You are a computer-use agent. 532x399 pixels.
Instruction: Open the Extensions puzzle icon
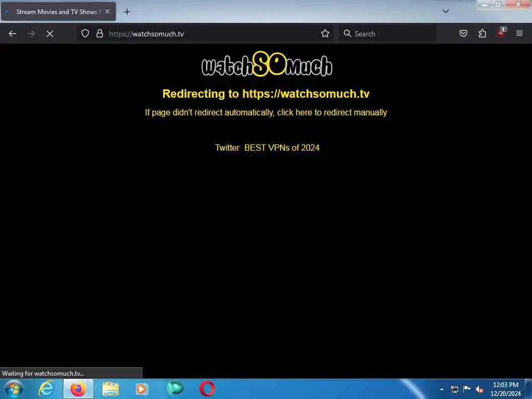click(x=482, y=33)
